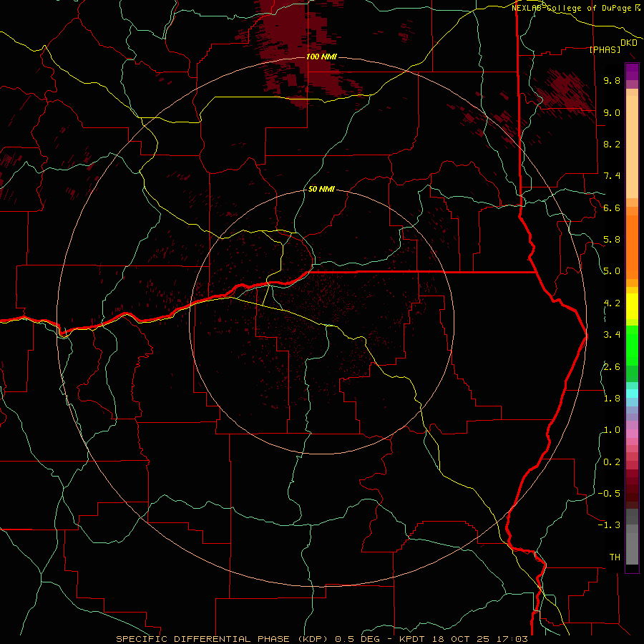Click the 9.0 value on the color scale
The width and height of the screenshot is (644, 644).
[x=612, y=112]
